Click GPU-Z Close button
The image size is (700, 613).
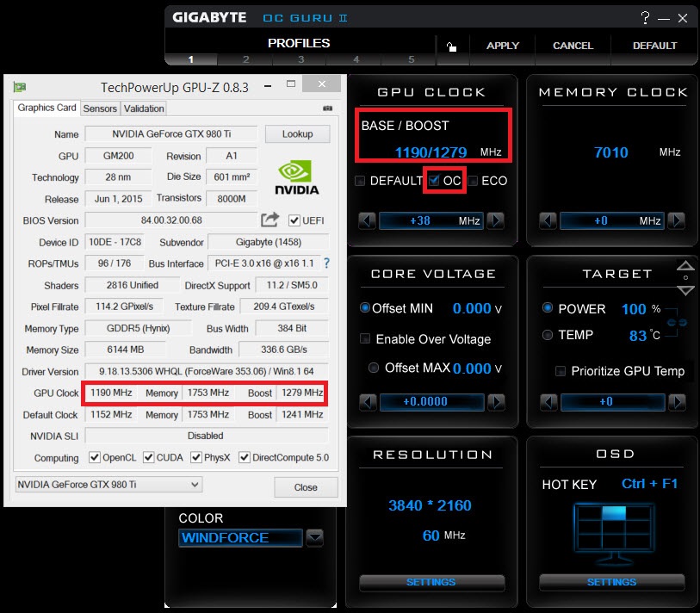(x=306, y=487)
